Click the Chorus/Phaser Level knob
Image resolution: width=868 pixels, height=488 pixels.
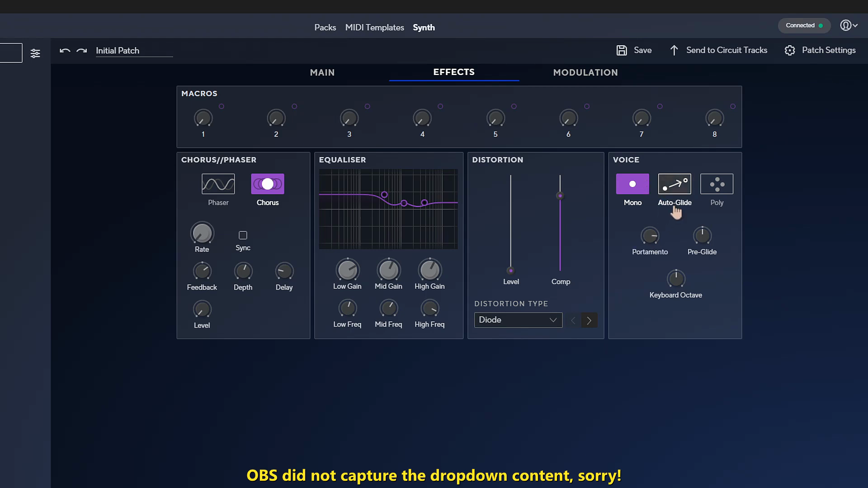coord(202,310)
